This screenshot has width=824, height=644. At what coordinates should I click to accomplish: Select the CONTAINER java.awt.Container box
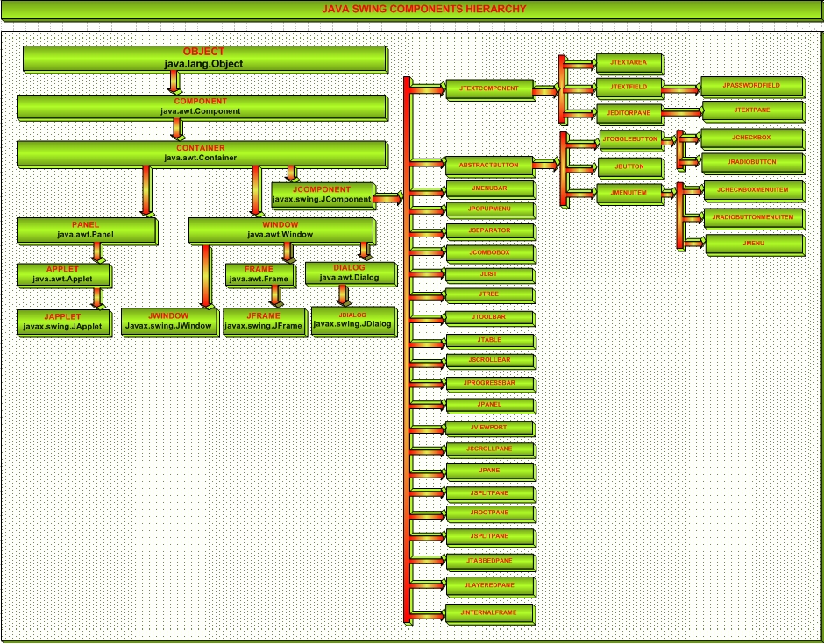click(202, 153)
